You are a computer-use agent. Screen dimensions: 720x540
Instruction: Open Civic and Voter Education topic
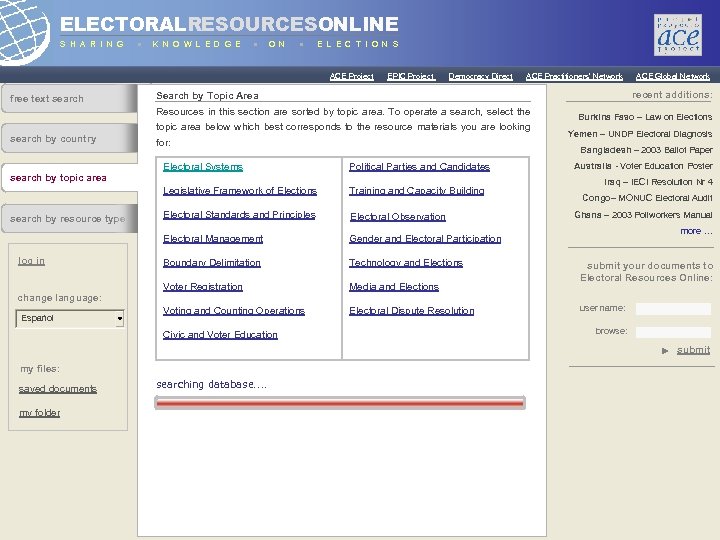pyautogui.click(x=220, y=335)
